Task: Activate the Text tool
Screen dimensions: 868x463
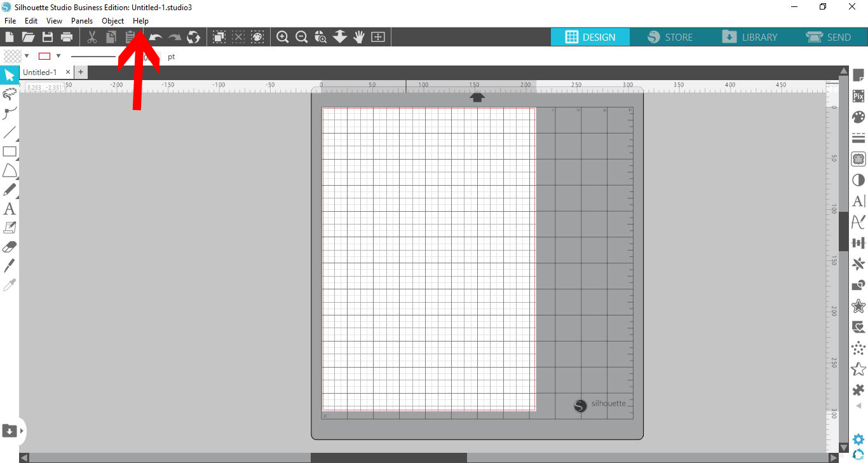Action: (10, 209)
